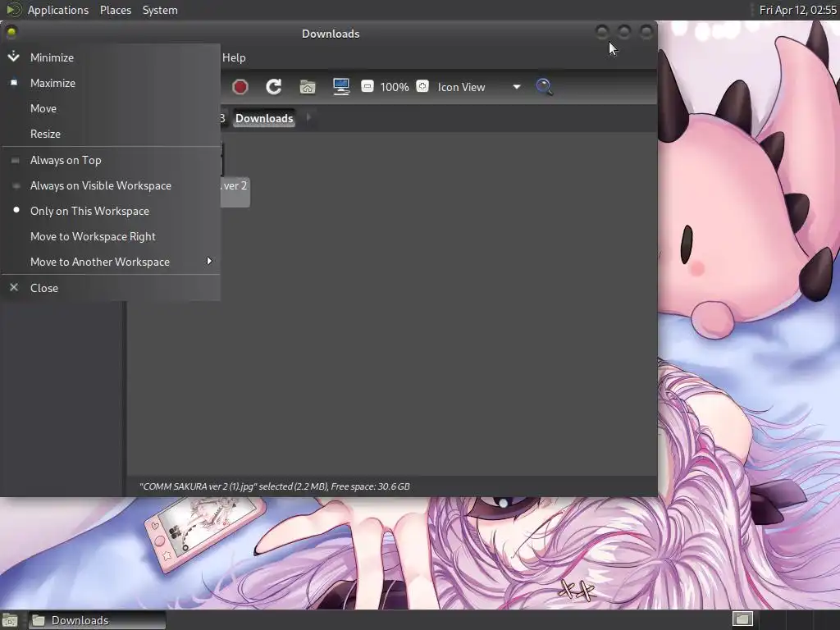Open search with magnifier icon
The width and height of the screenshot is (840, 630).
[x=544, y=87]
